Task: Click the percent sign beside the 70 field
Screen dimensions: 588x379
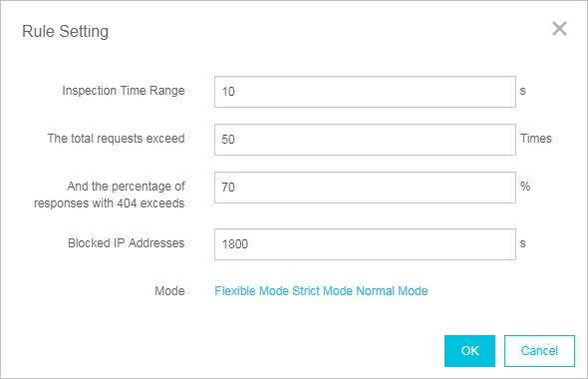Action: pyautogui.click(x=525, y=187)
